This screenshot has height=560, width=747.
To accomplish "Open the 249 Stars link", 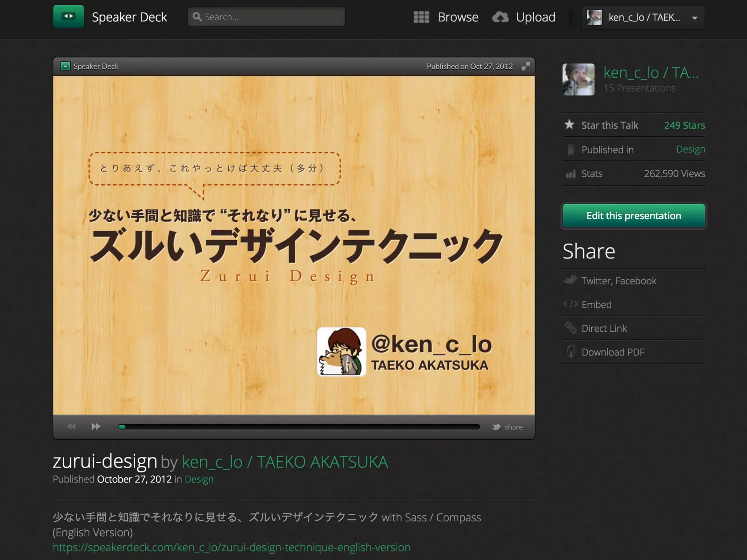I will (684, 125).
